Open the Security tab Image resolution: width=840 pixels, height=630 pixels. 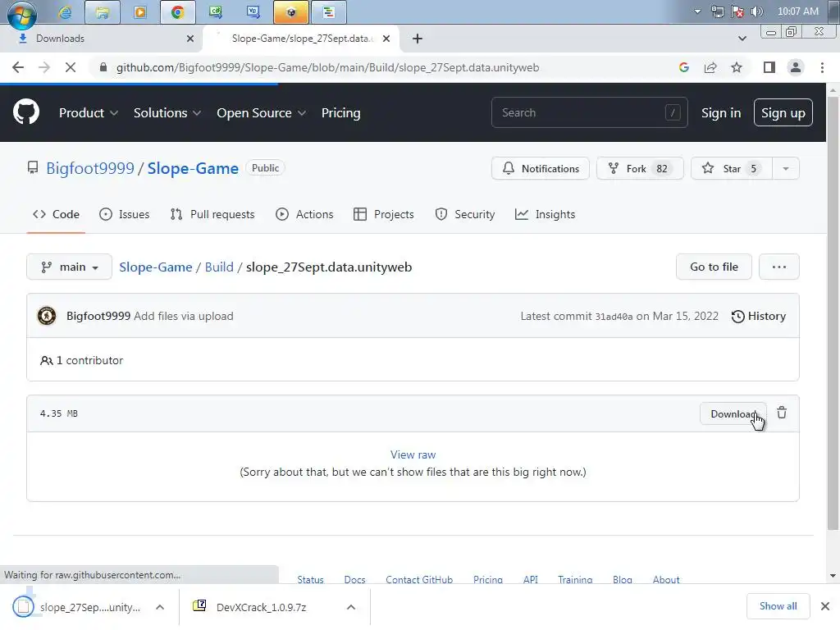point(464,214)
